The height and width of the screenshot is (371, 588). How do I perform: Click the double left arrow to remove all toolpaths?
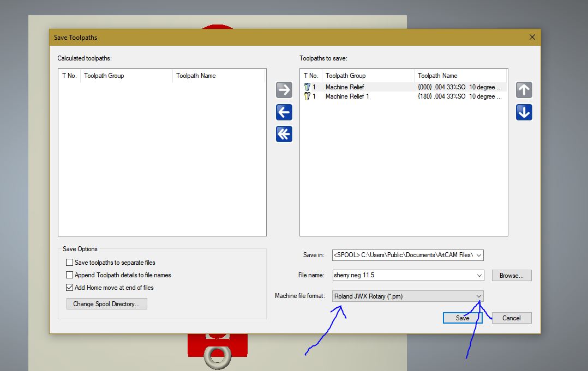point(284,134)
